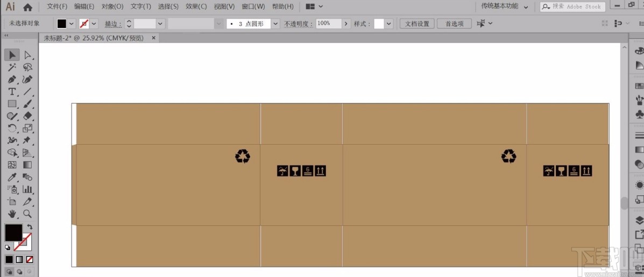Select the Shaper tool
The image size is (644, 277).
coord(12,116)
